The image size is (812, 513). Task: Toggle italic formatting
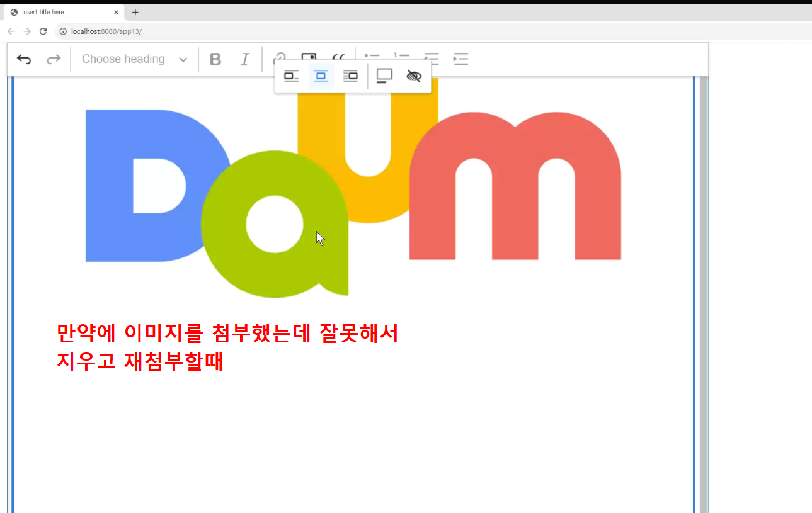point(245,59)
